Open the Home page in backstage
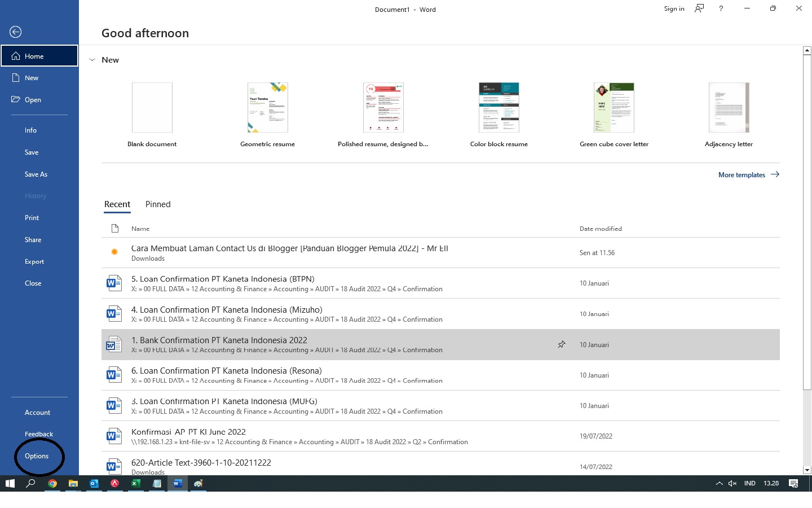 coord(39,56)
